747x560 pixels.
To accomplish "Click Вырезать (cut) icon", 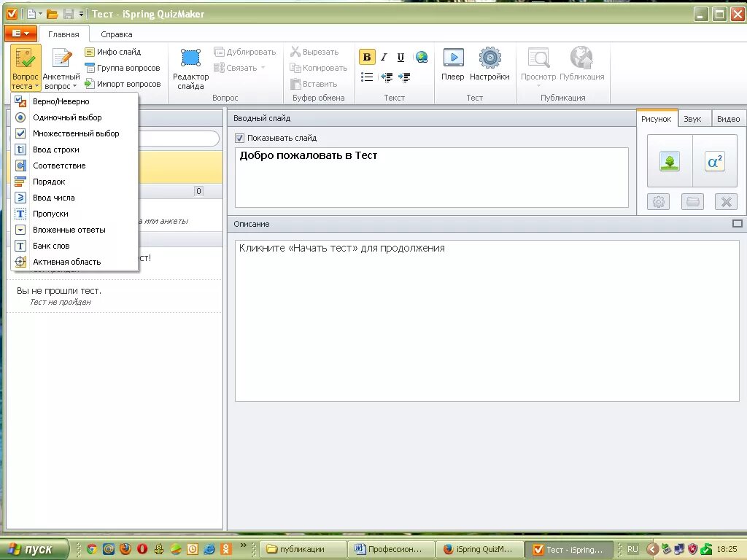I will pos(295,52).
